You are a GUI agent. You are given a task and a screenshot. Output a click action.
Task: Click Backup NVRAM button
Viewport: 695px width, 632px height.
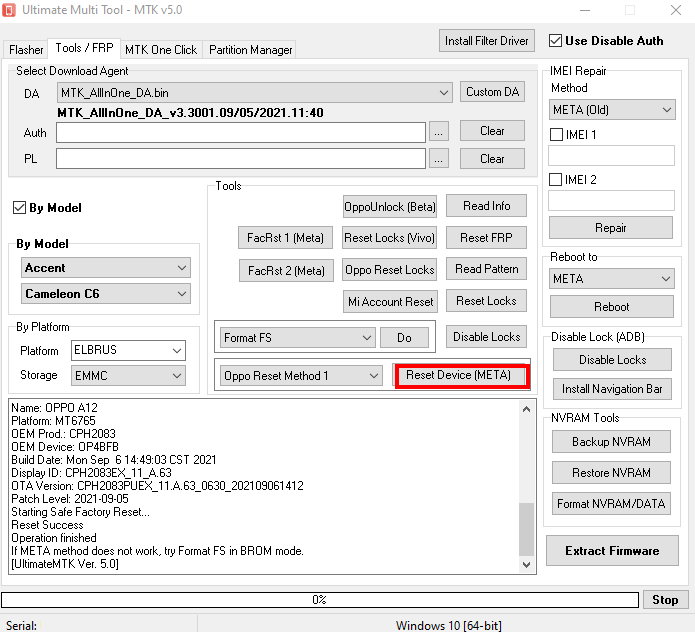pyautogui.click(x=611, y=441)
